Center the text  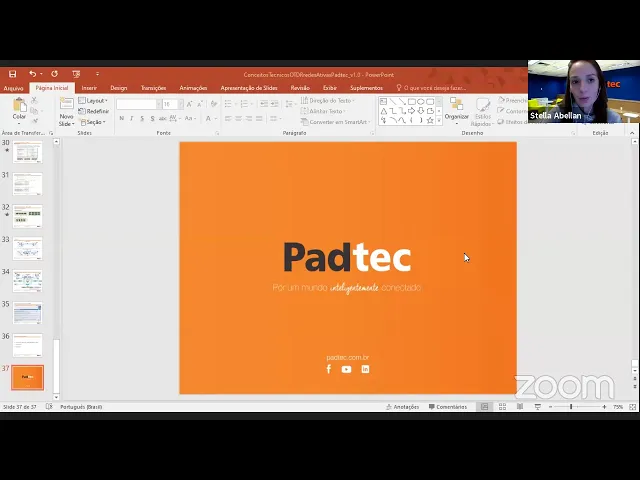(x=238, y=119)
